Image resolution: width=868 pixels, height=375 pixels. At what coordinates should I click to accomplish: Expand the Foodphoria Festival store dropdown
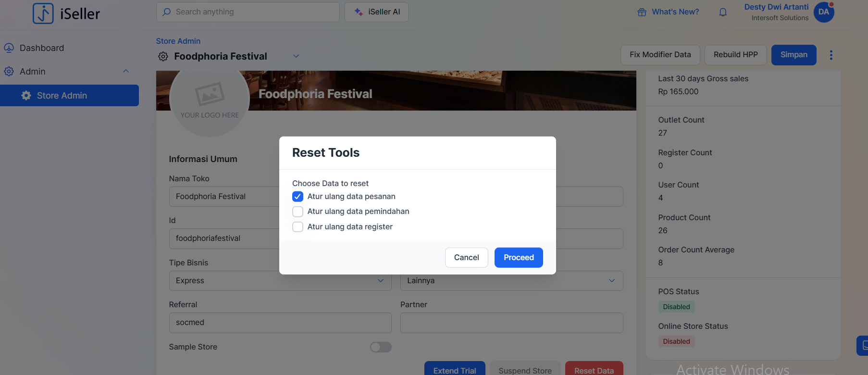296,56
